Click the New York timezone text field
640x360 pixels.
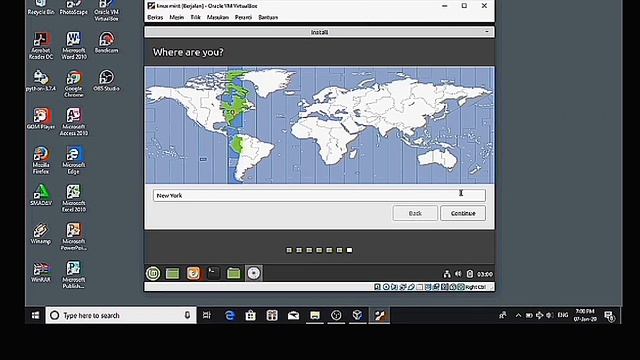tap(319, 196)
